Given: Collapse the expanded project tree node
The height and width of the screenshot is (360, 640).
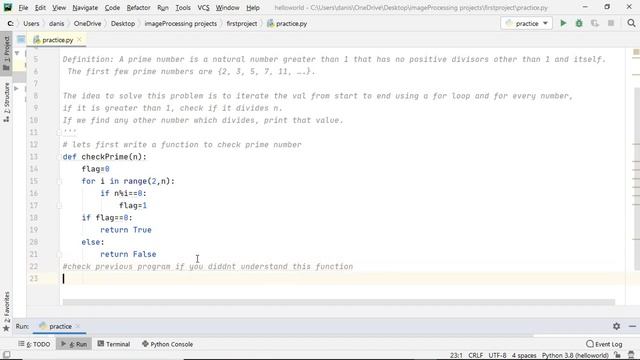Looking at the screenshot, I should tap(17, 53).
